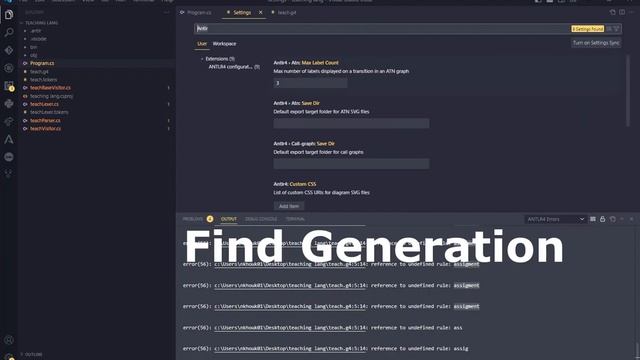Open teachParser.cs in the explorer
The width and height of the screenshot is (640, 360).
click(45, 120)
